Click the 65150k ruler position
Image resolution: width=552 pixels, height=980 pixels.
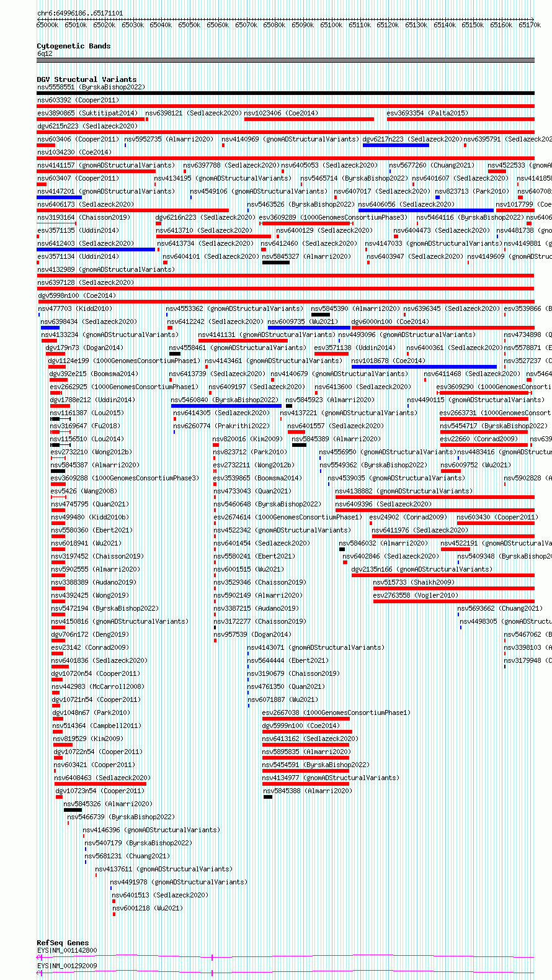coord(473,25)
